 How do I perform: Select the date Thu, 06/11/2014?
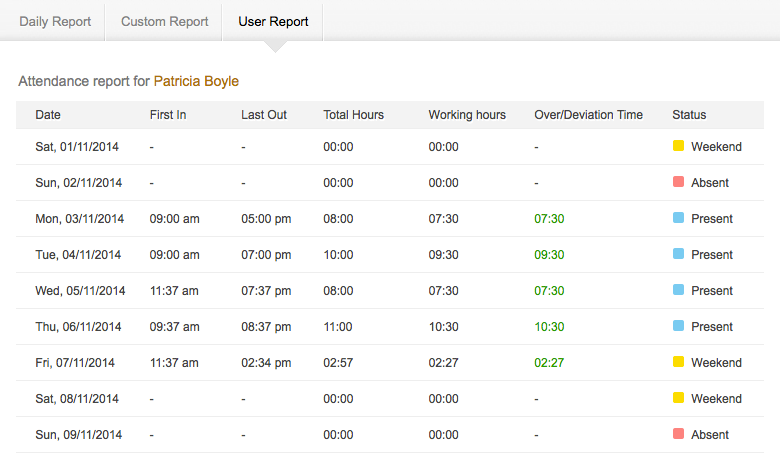coord(78,327)
